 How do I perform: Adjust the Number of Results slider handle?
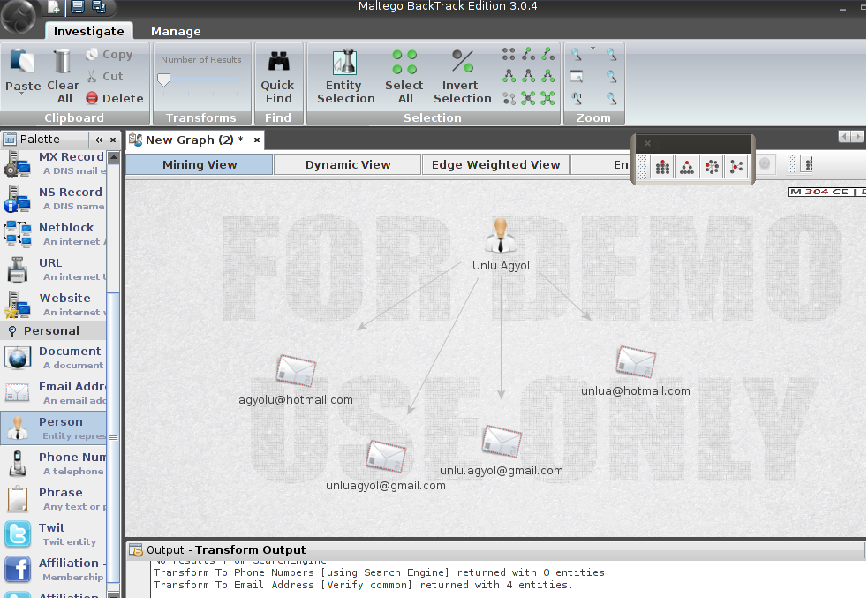[164, 80]
